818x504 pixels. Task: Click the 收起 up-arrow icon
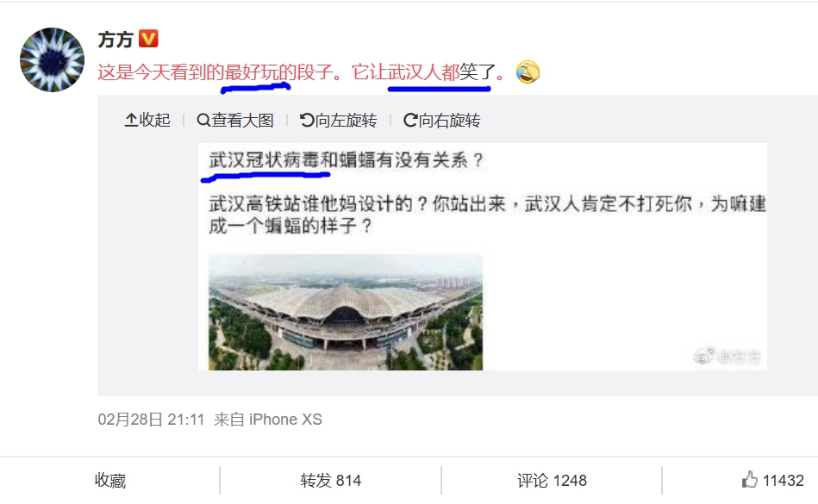coord(131,121)
